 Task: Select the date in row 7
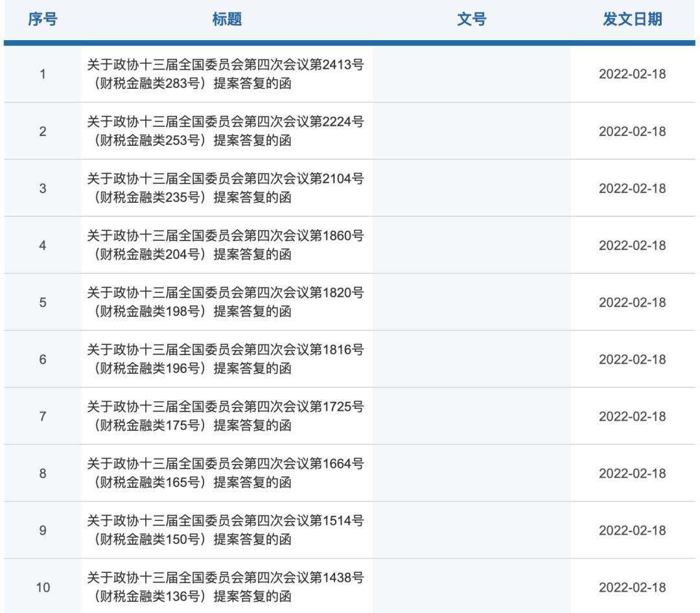point(632,416)
